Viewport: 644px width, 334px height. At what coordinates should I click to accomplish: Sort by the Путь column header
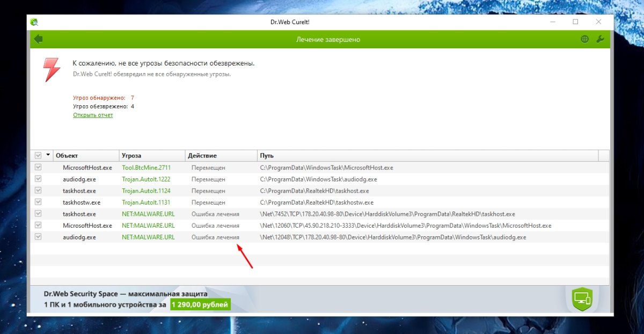(x=428, y=156)
